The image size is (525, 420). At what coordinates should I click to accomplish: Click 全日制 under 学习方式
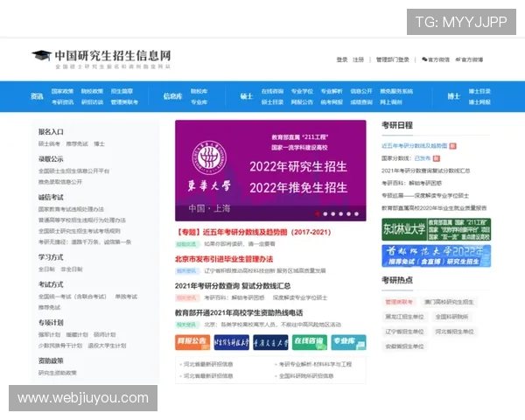pos(46,269)
